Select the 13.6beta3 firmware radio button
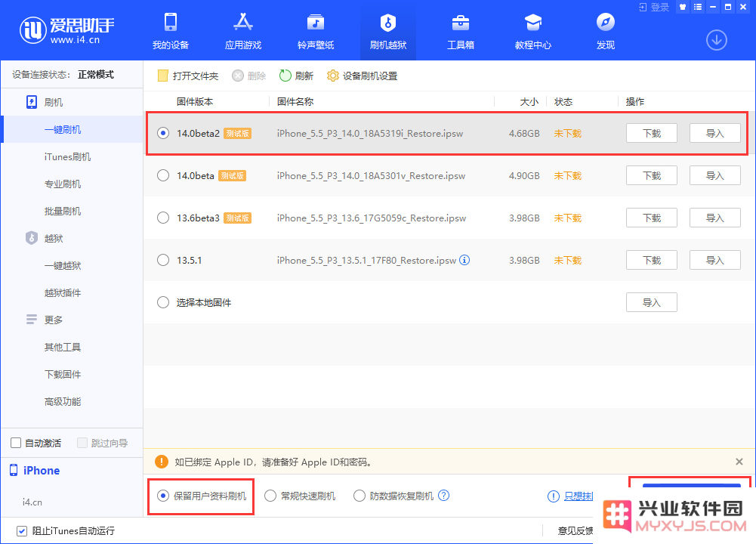756x544 pixels. (x=163, y=218)
